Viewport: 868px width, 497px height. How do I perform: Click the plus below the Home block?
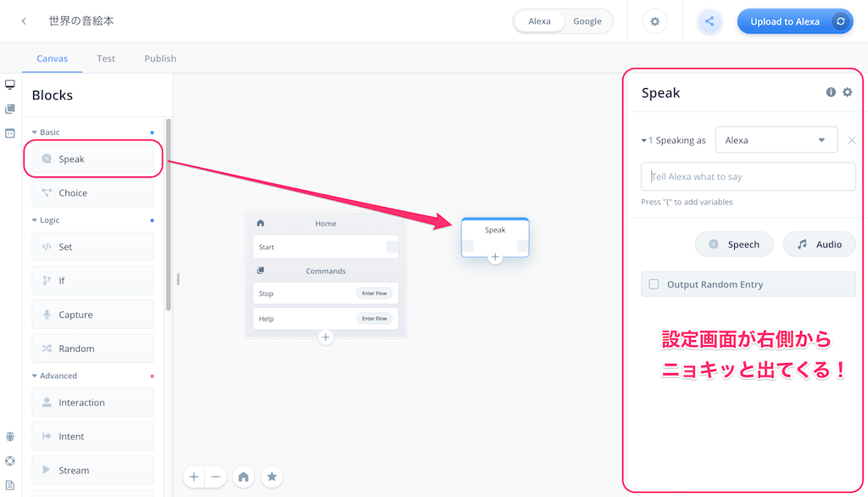[x=325, y=337]
